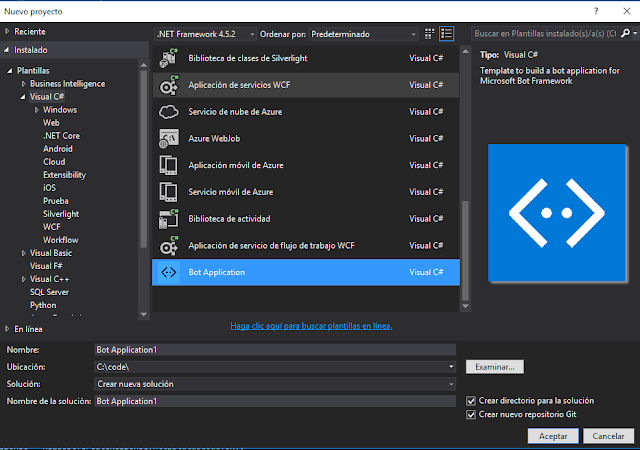Select iOS template category

pos(49,188)
